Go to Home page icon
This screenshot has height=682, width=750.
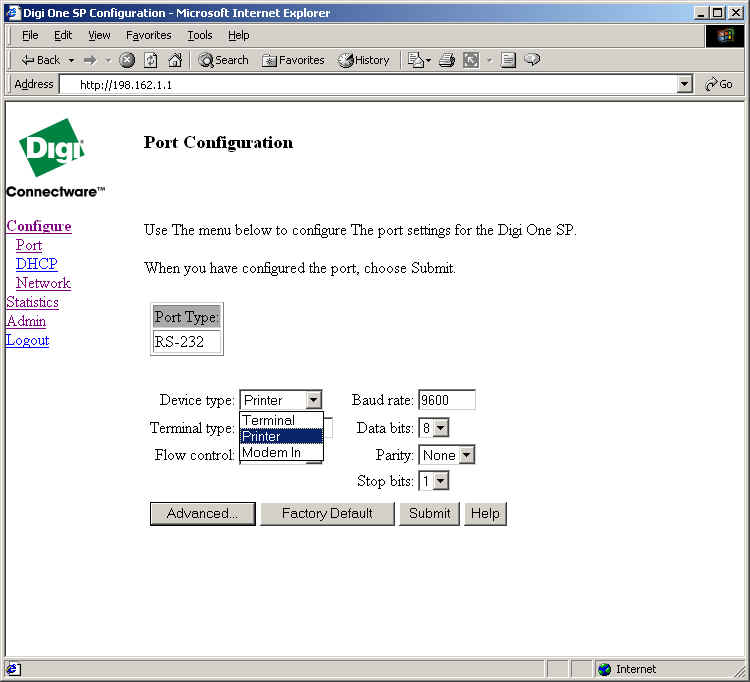pos(175,60)
